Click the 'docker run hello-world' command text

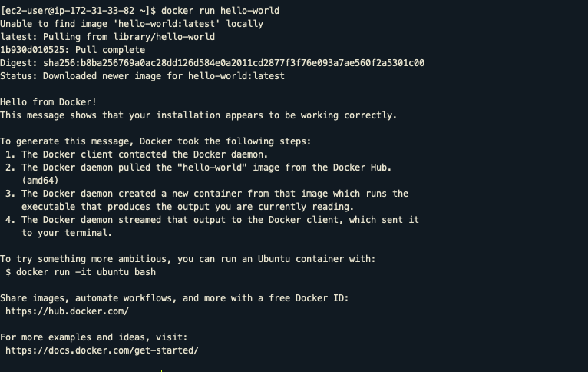220,11
